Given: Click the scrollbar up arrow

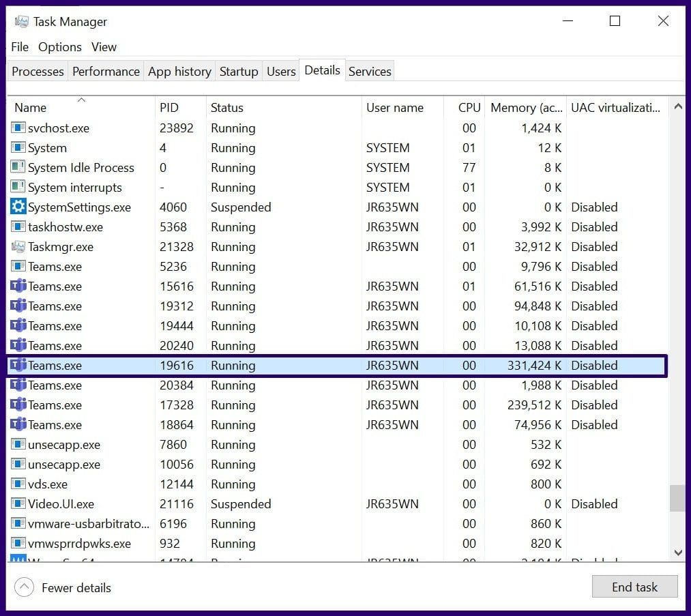Looking at the screenshot, I should coord(678,106).
